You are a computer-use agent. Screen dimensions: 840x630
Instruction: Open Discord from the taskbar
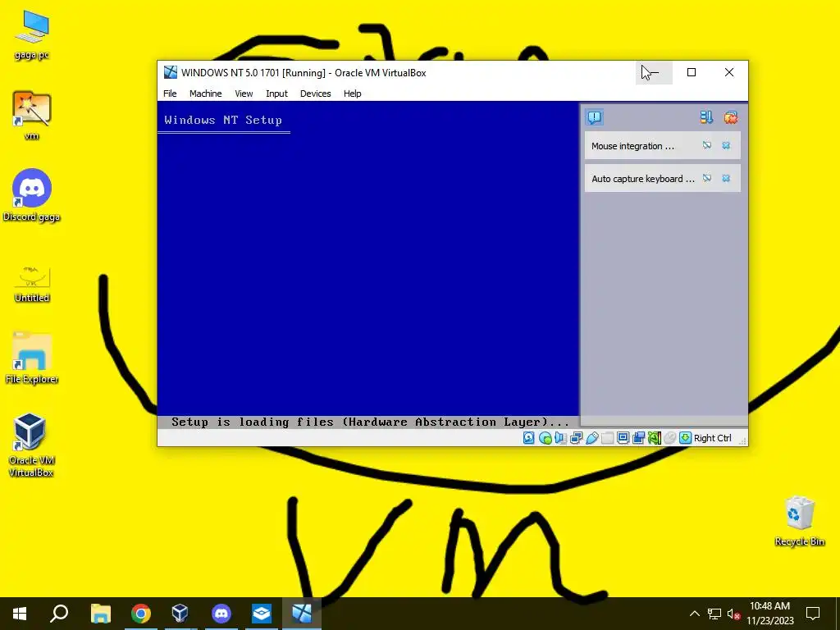[221, 614]
